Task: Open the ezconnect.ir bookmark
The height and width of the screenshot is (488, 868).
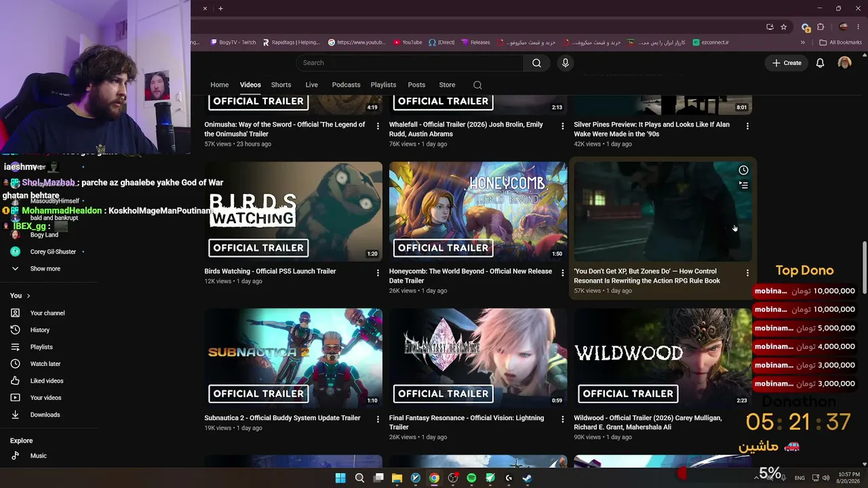Action: [711, 42]
